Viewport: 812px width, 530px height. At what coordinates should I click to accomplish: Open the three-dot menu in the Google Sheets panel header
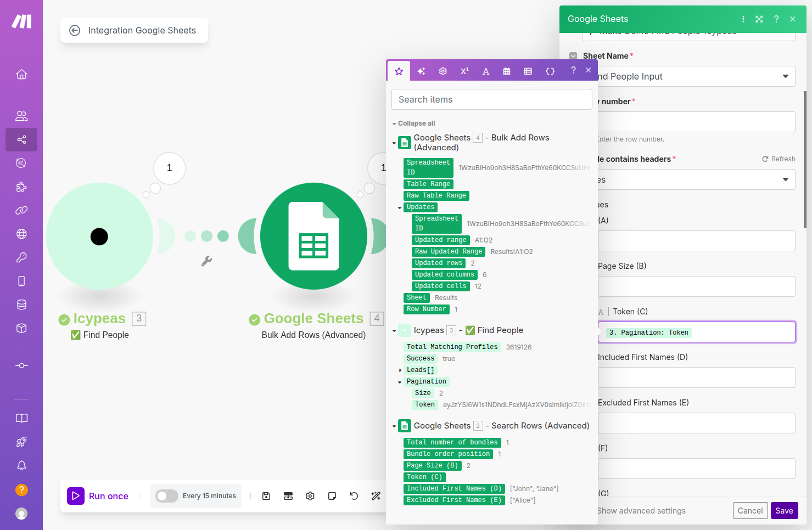click(x=743, y=19)
